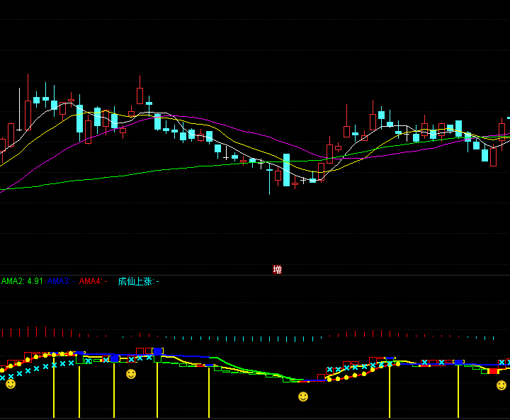The image size is (510, 420).
Task: Select the tallest cyan candlestick at the price bottom
Action: tap(287, 170)
